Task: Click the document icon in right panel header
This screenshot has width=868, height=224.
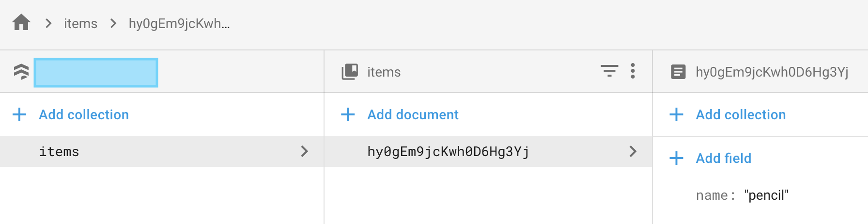Action: (x=678, y=72)
